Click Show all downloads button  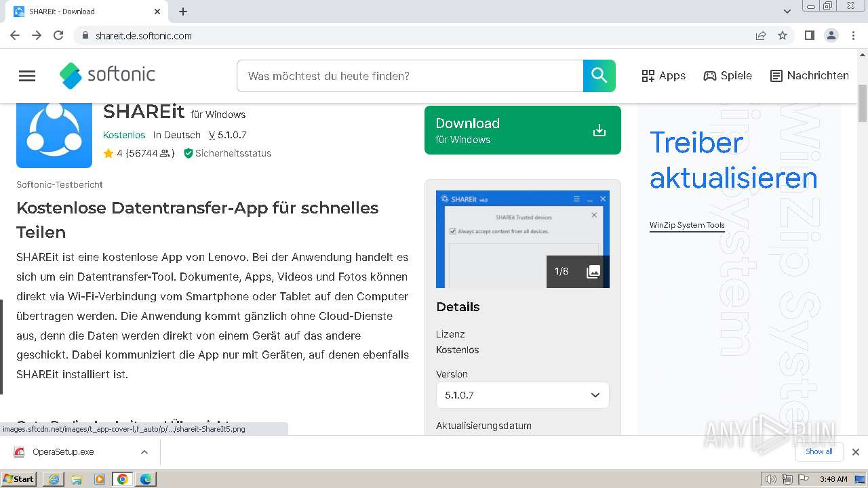pyautogui.click(x=819, y=452)
